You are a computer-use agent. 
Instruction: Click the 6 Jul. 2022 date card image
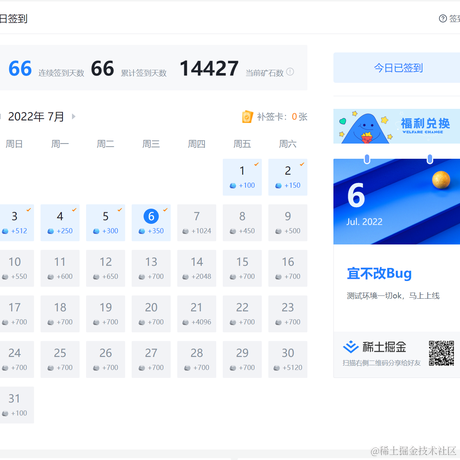397,201
